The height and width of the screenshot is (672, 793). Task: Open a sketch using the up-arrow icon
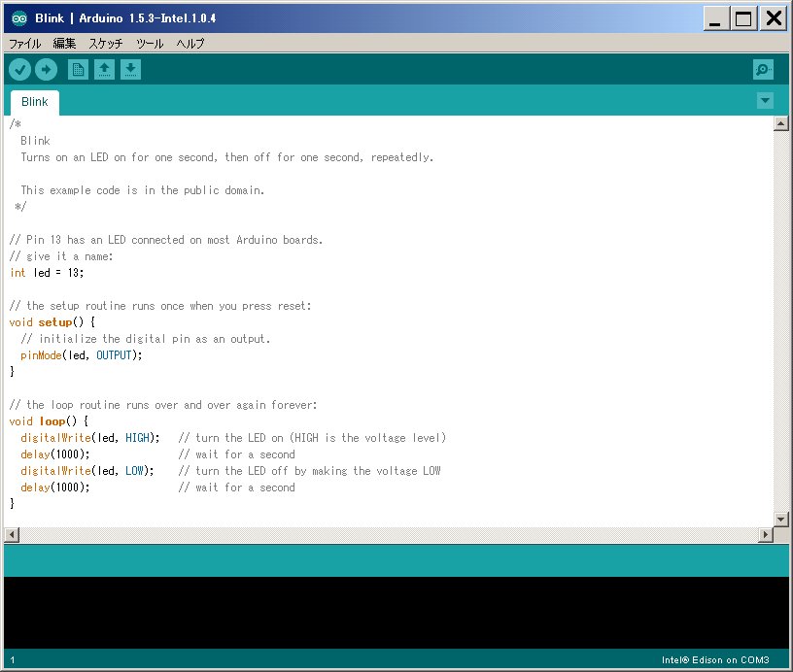click(x=104, y=69)
